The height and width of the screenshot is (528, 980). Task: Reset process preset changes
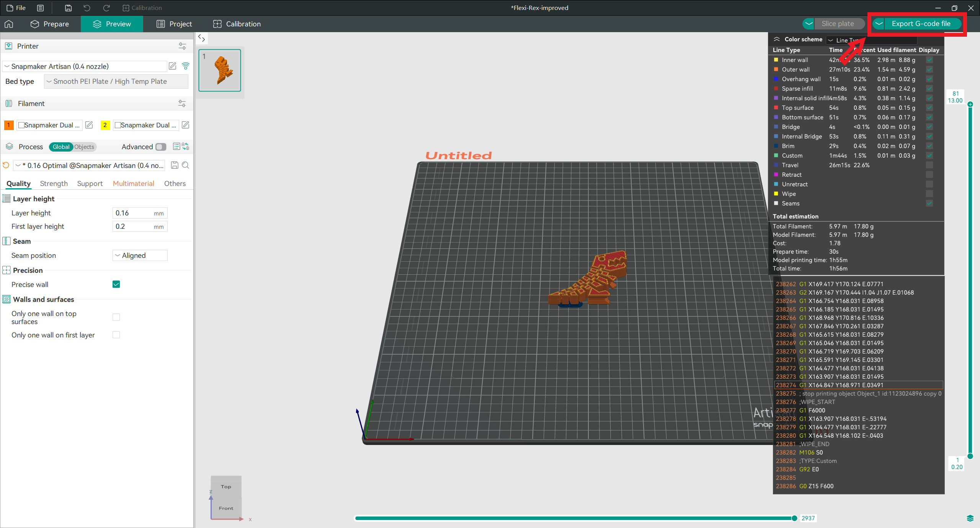6,165
